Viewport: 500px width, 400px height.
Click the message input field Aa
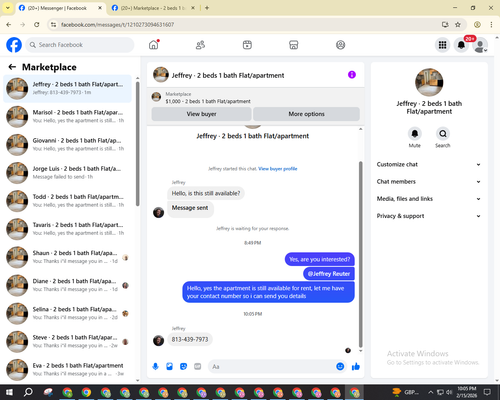click(272, 367)
